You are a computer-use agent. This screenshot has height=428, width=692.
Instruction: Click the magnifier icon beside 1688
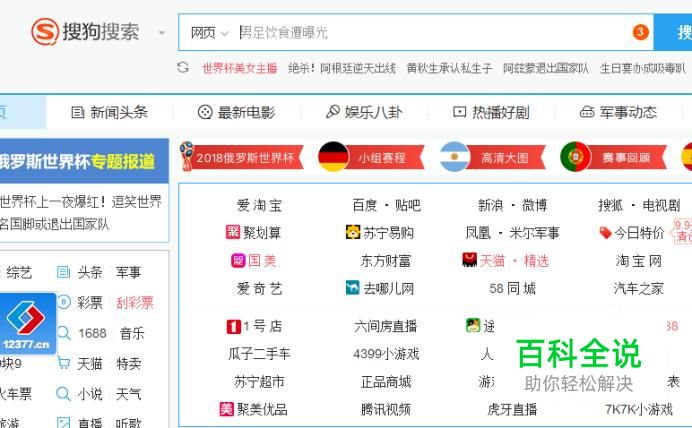(x=64, y=333)
